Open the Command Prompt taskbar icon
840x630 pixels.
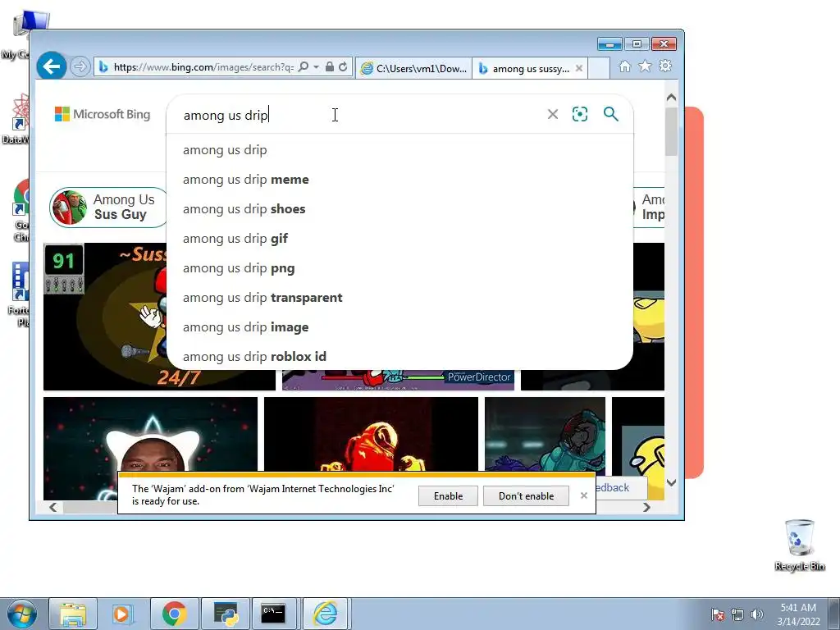(x=274, y=614)
